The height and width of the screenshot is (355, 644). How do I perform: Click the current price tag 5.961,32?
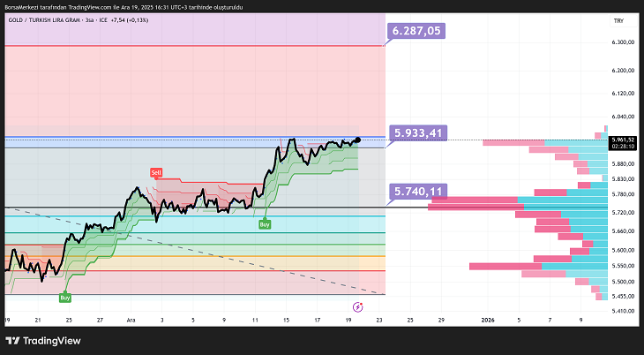[623, 139]
